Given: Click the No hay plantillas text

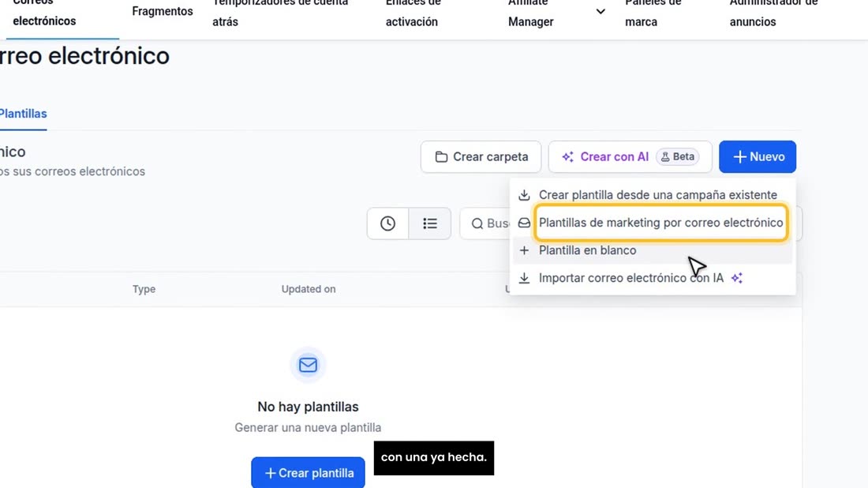Looking at the screenshot, I should 308,407.
